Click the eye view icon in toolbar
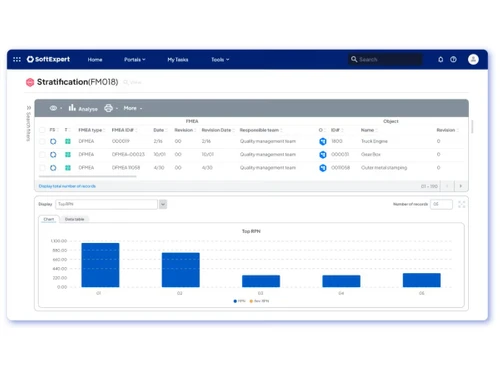 [x=53, y=108]
